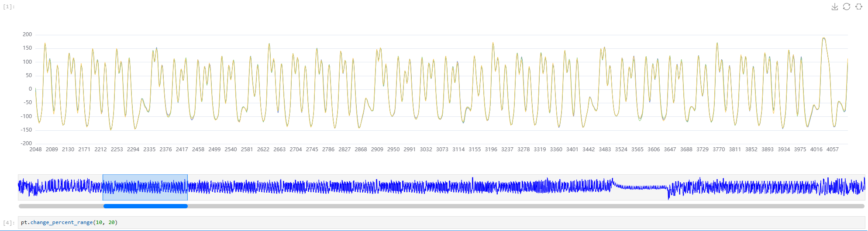Click the flat low-amplitude section of the overview waveform
Screen dimensions: 868x231
tap(640, 187)
